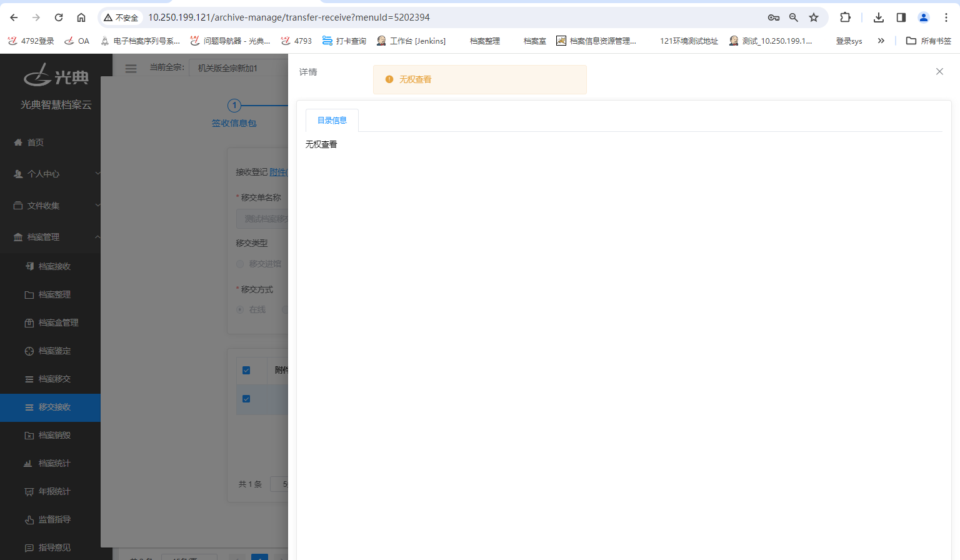Click the 档案盒管理 sidebar icon
The height and width of the screenshot is (560, 960).
[29, 322]
